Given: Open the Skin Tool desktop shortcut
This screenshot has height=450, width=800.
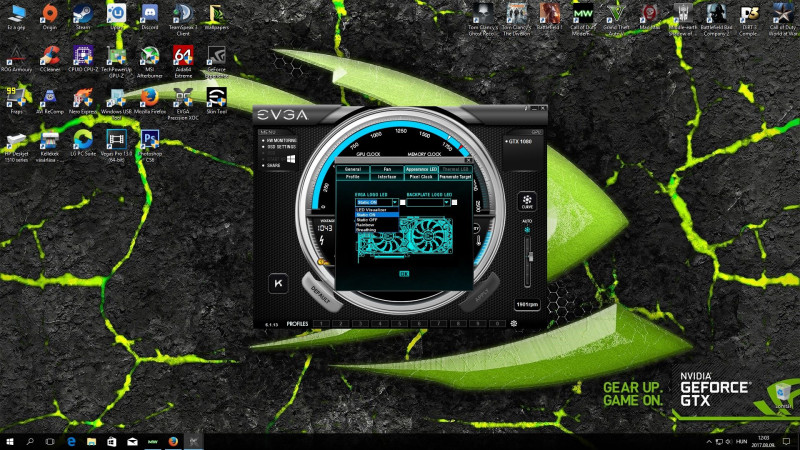Looking at the screenshot, I should coord(216,101).
